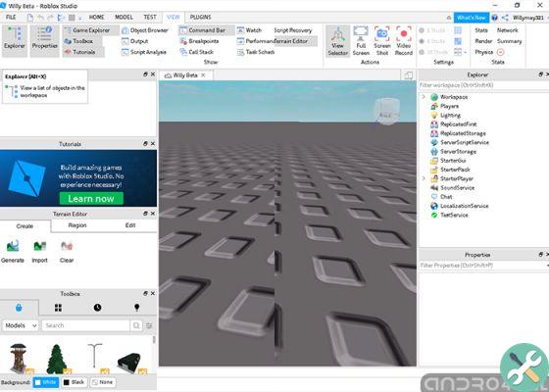Click the Toolbox search magnifier button
The width and height of the screenshot is (549, 392).
(136, 325)
